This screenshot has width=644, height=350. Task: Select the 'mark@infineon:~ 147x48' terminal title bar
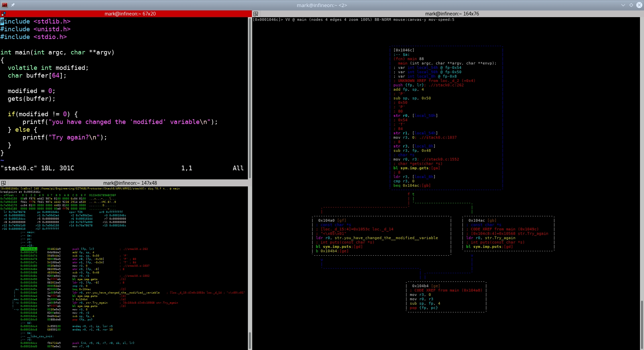point(130,183)
